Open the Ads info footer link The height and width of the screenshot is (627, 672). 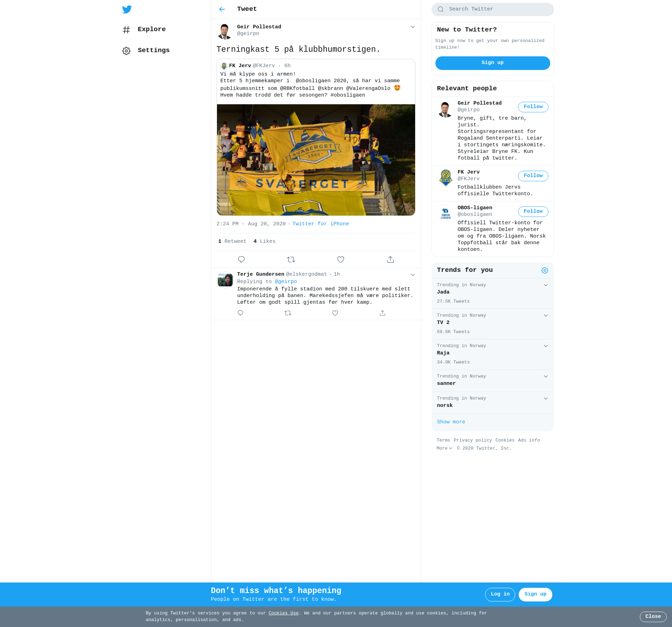pos(529,441)
